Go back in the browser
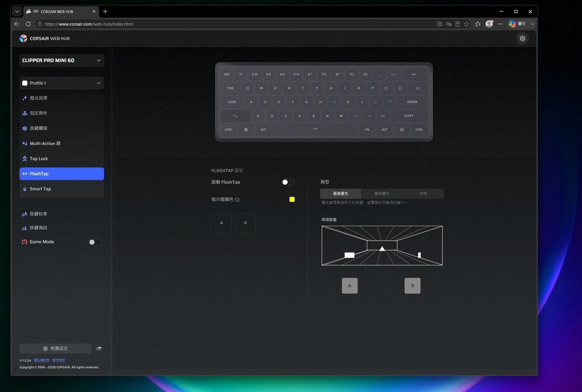This screenshot has width=582, height=392. click(x=17, y=24)
